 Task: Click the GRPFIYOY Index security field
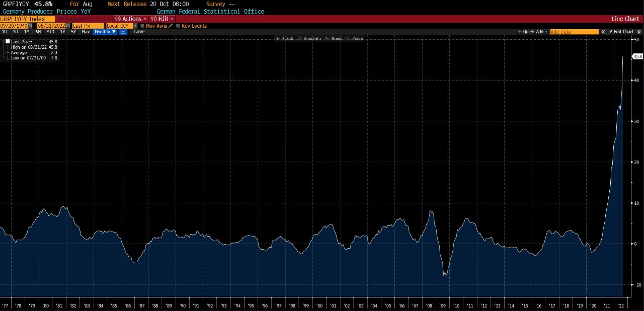click(26, 19)
